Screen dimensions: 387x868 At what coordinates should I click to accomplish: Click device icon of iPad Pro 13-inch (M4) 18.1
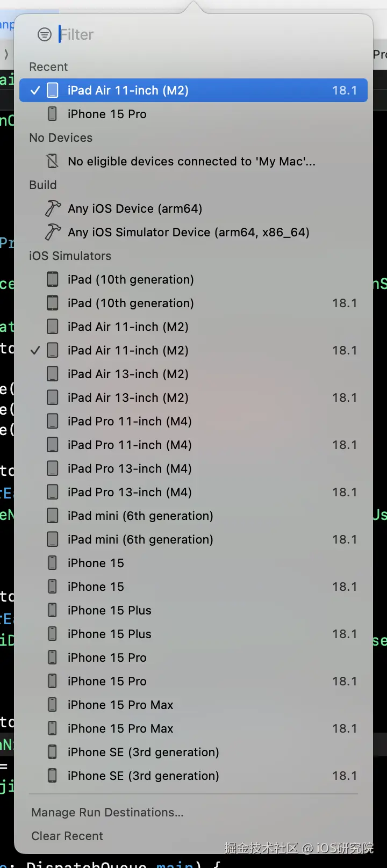pos(52,492)
